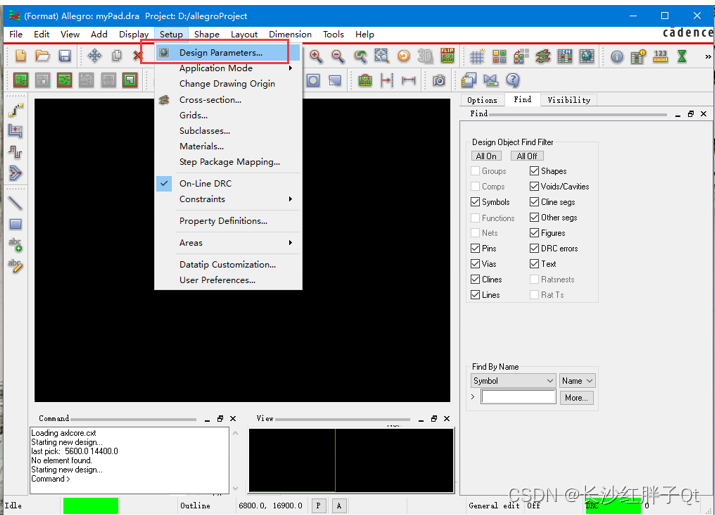
Task: Click the Delete red X icon
Action: 137,56
